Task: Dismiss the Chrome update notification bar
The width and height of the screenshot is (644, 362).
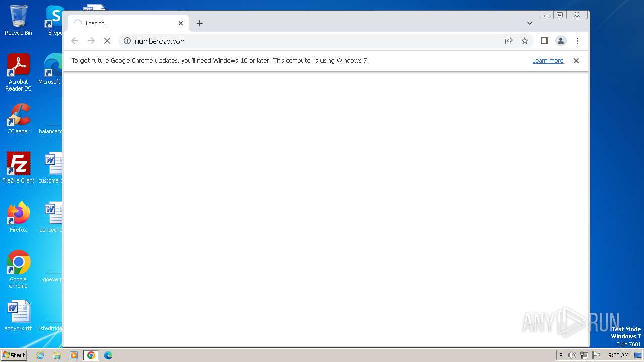Action: point(576,61)
